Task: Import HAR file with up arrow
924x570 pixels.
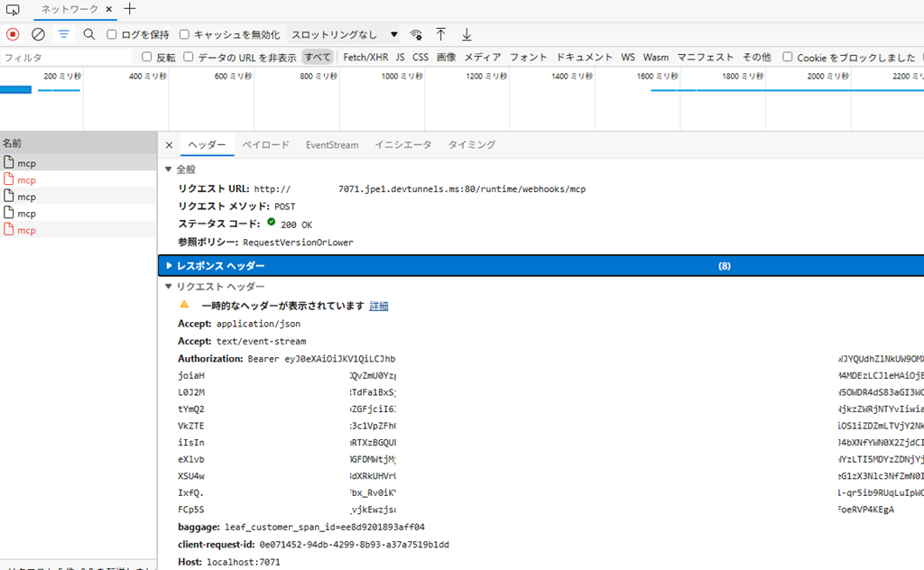Action: [440, 35]
